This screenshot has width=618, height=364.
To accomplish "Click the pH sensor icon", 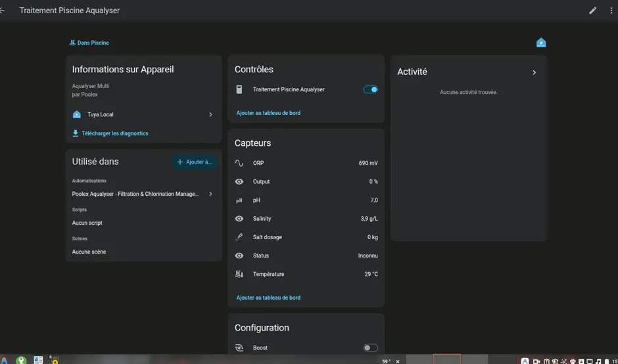I will (239, 200).
